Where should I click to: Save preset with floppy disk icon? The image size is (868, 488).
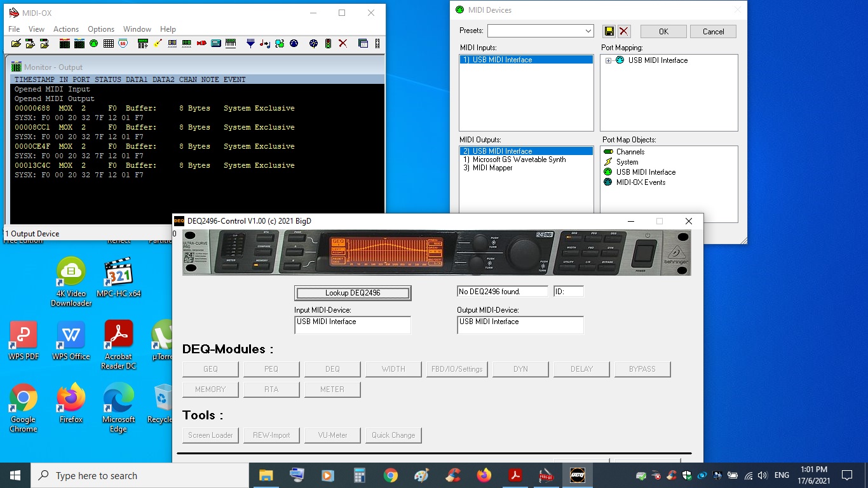pos(609,31)
